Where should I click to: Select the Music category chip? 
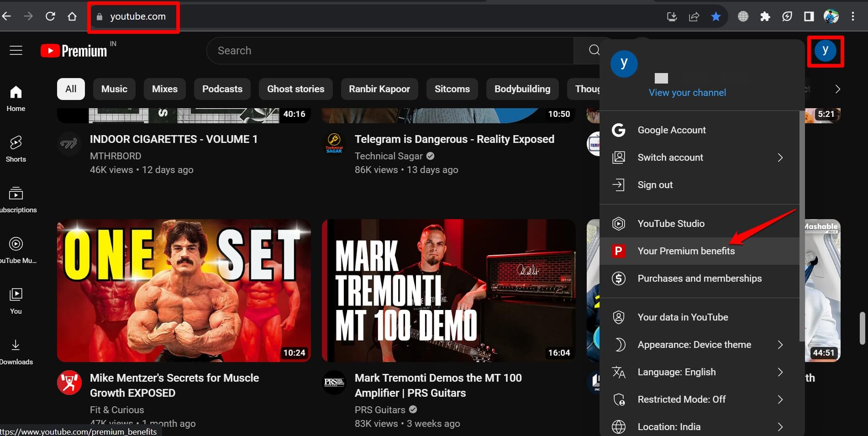pyautogui.click(x=114, y=89)
